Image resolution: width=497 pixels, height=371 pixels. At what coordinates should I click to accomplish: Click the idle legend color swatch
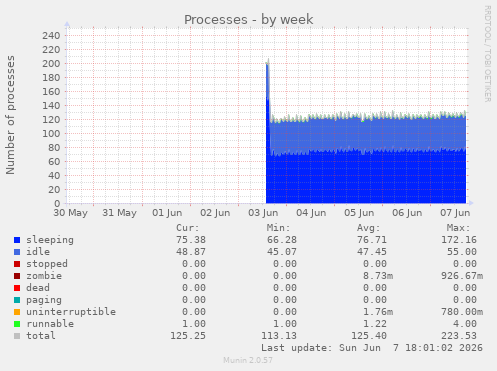(17, 252)
